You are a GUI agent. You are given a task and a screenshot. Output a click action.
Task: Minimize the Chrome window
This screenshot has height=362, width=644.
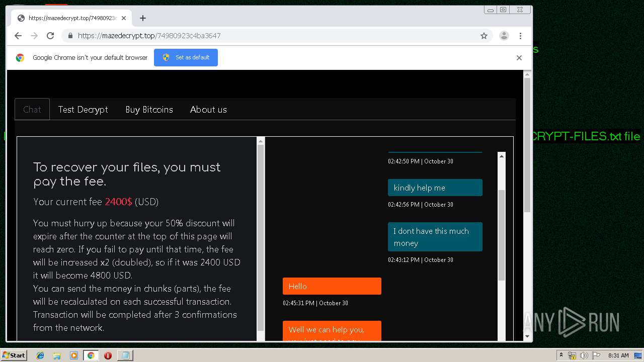click(x=491, y=10)
